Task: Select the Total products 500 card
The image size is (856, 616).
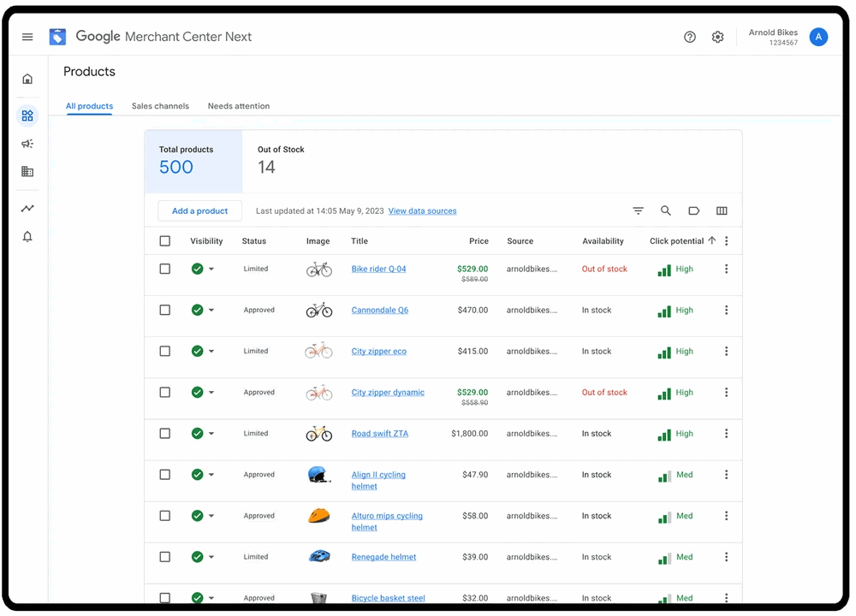Action: (193, 161)
